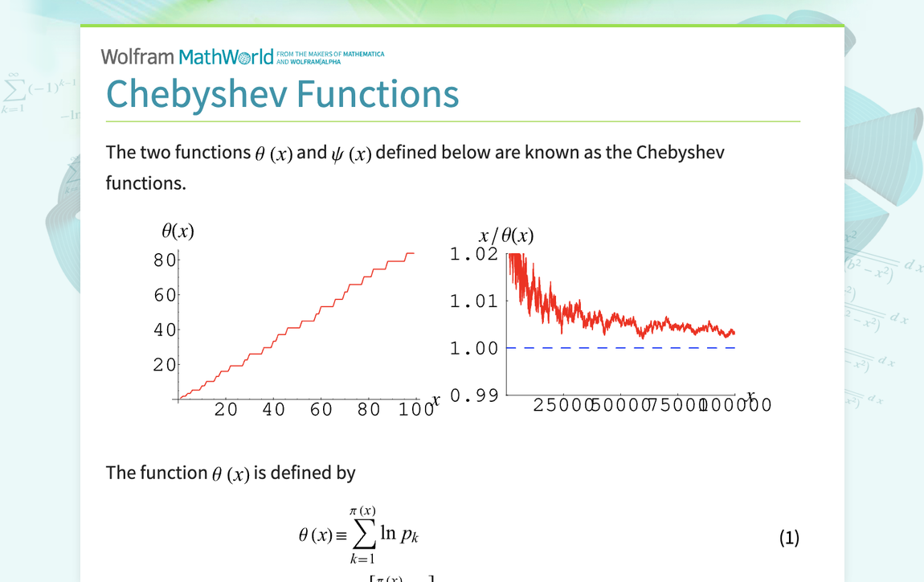Click the spiked globe in the MathWorld wordmark
924x582 pixels.
[x=243, y=56]
